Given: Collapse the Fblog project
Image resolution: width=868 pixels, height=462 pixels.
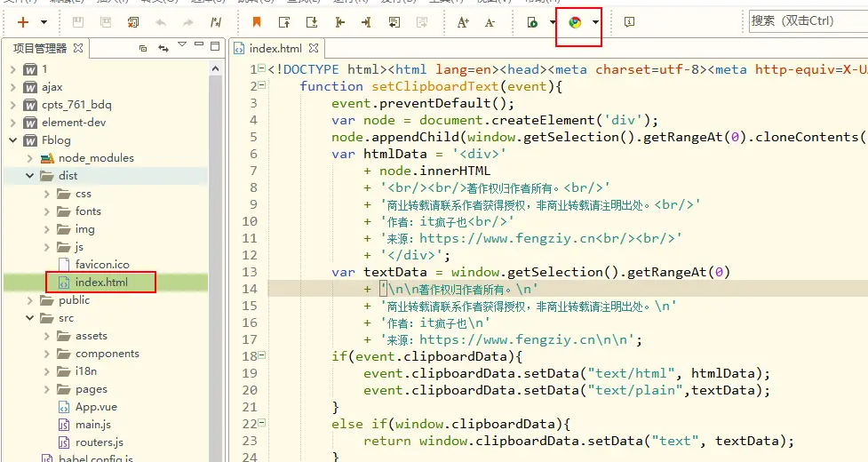Looking at the screenshot, I should click(13, 140).
